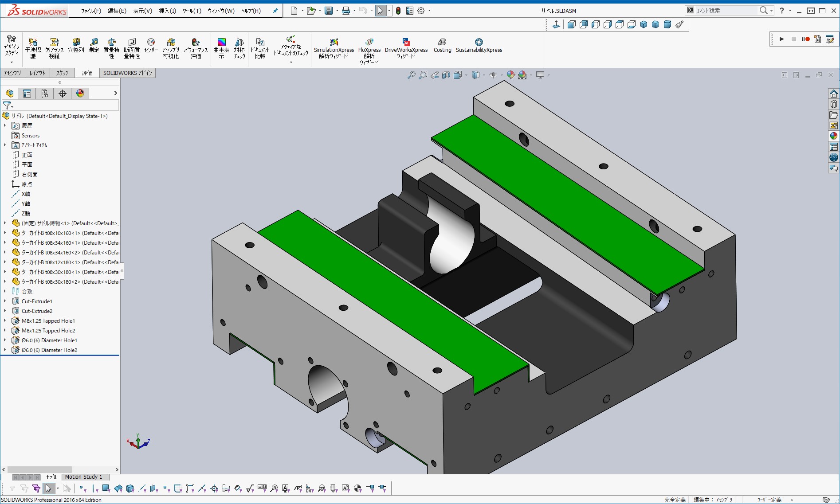
Task: Open Section Properties tool
Action: (x=132, y=48)
